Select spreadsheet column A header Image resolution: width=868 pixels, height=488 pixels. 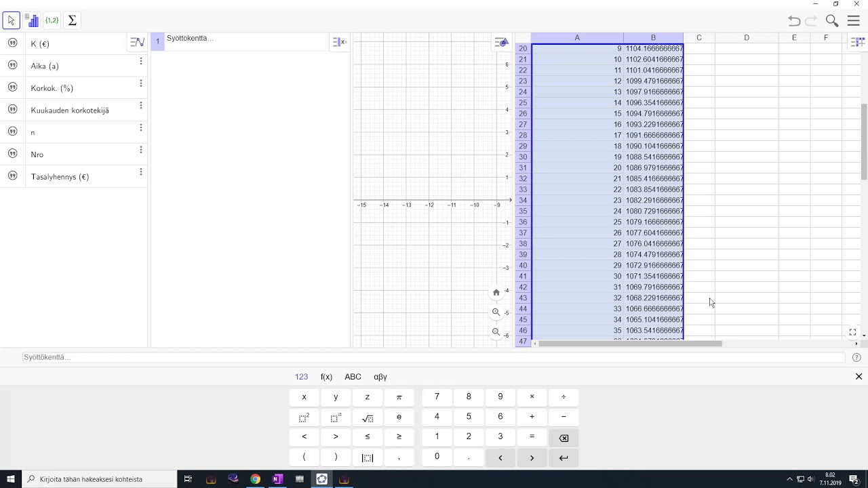(x=577, y=38)
